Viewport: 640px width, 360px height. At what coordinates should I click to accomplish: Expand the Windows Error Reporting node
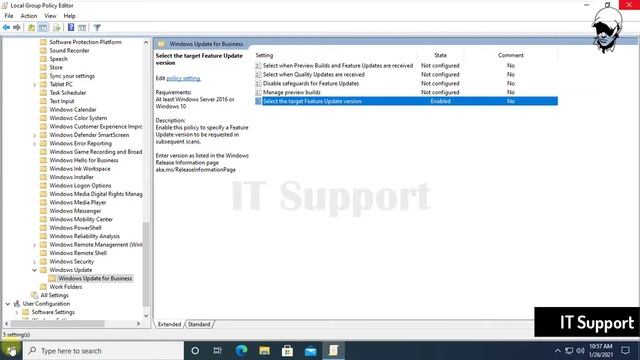pos(34,144)
